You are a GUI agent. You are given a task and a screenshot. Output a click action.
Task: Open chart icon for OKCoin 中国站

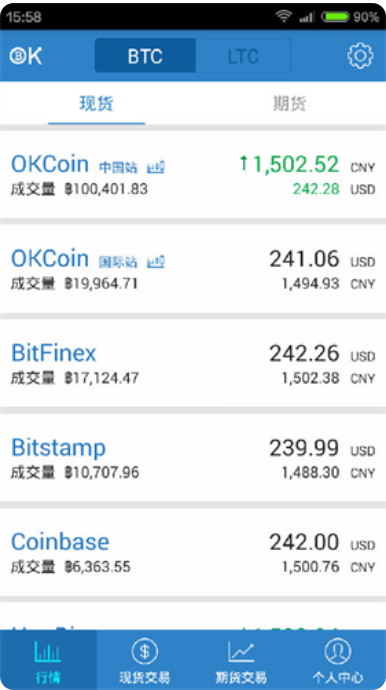[156, 167]
